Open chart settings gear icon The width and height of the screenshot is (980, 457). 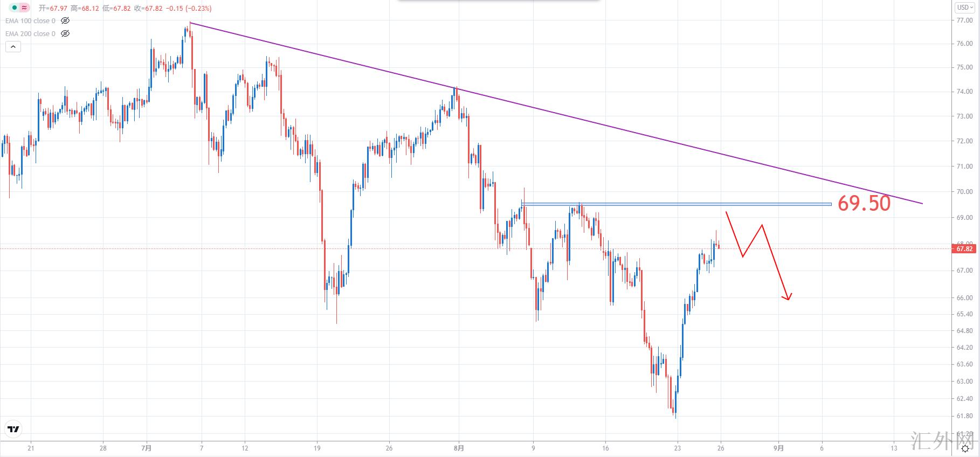click(x=965, y=449)
